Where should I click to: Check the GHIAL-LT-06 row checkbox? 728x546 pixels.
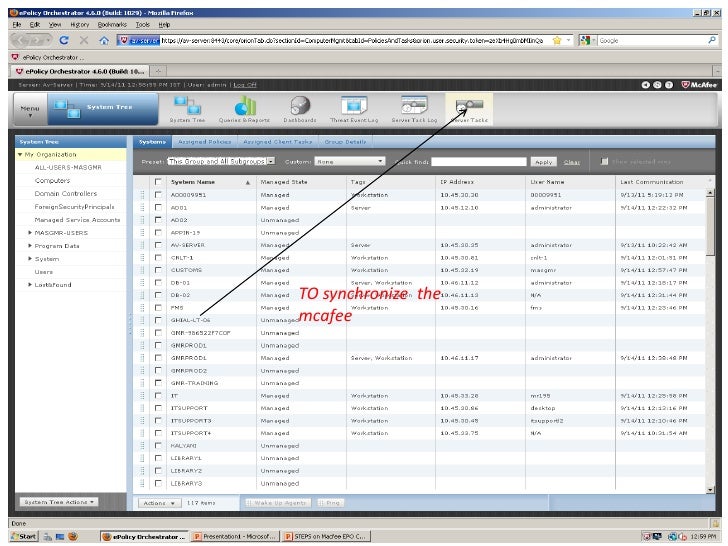click(x=158, y=320)
